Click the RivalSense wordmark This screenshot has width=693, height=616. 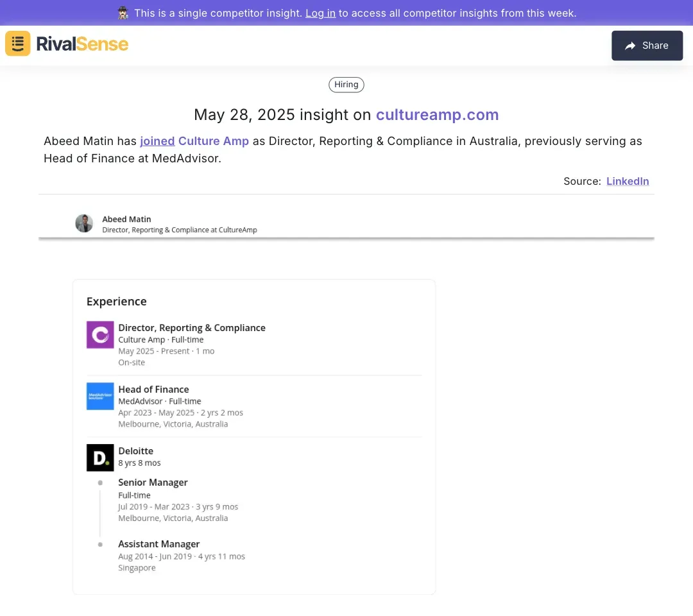pos(82,44)
